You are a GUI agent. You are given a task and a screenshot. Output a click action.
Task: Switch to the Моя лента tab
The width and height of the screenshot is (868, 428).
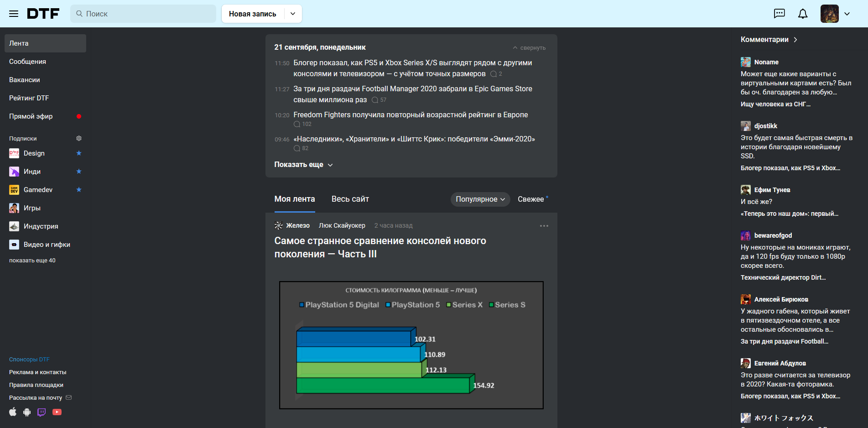(295, 199)
